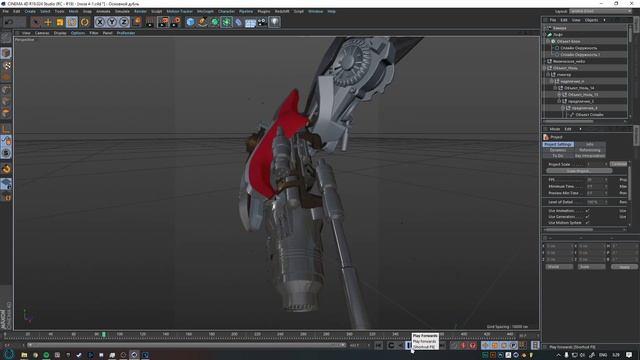This screenshot has height=360, width=640.
Task: Open the World coordinate mode dropdown
Action: [559, 267]
